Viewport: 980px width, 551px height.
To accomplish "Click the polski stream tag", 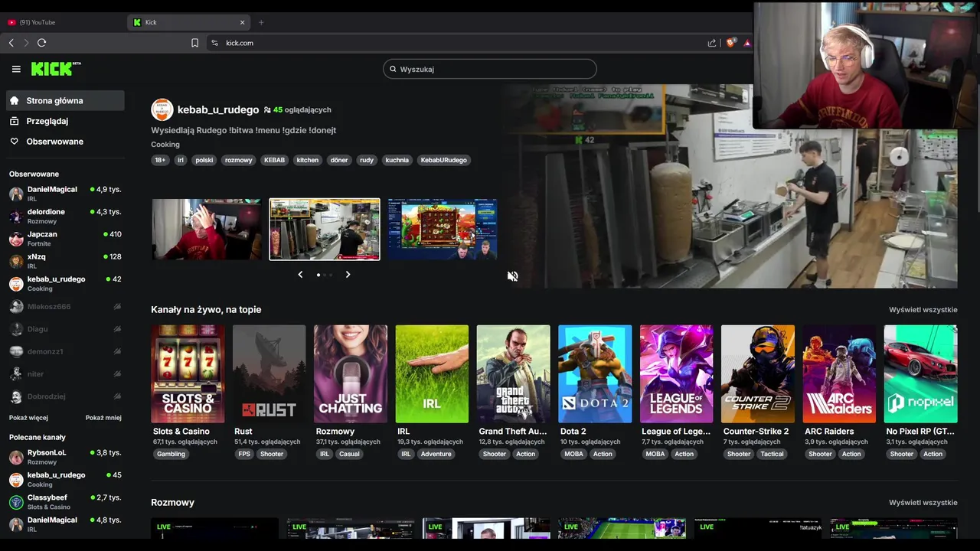I will [x=204, y=160].
